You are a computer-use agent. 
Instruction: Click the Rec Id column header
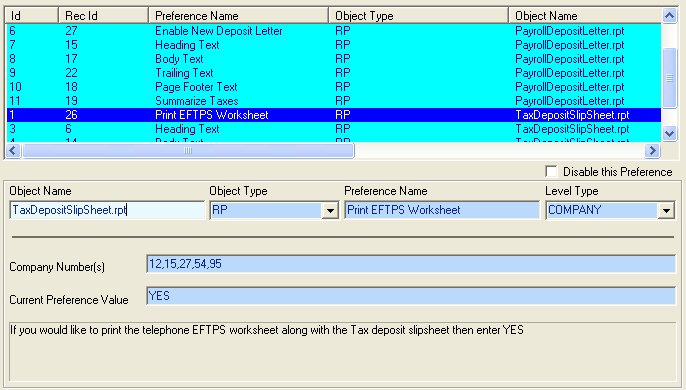point(103,16)
